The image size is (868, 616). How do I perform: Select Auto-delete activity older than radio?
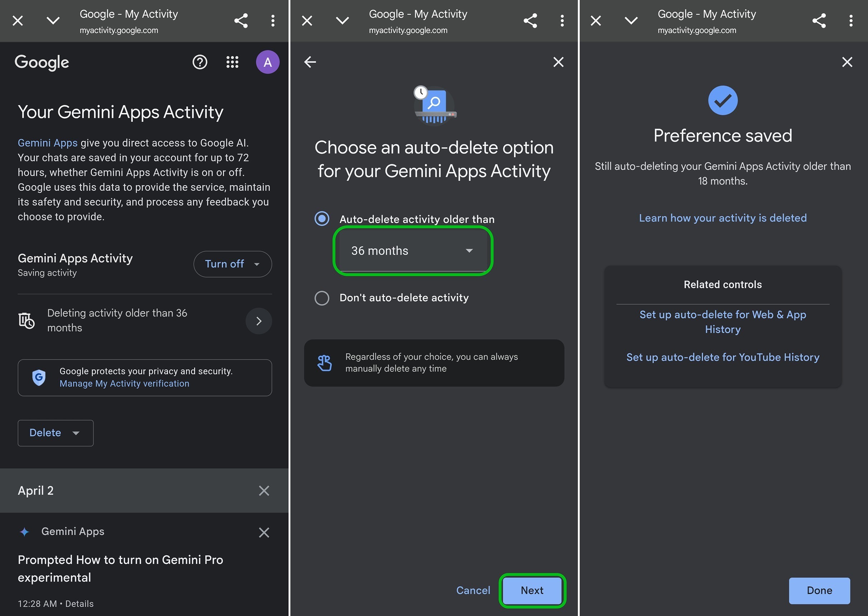[322, 219]
